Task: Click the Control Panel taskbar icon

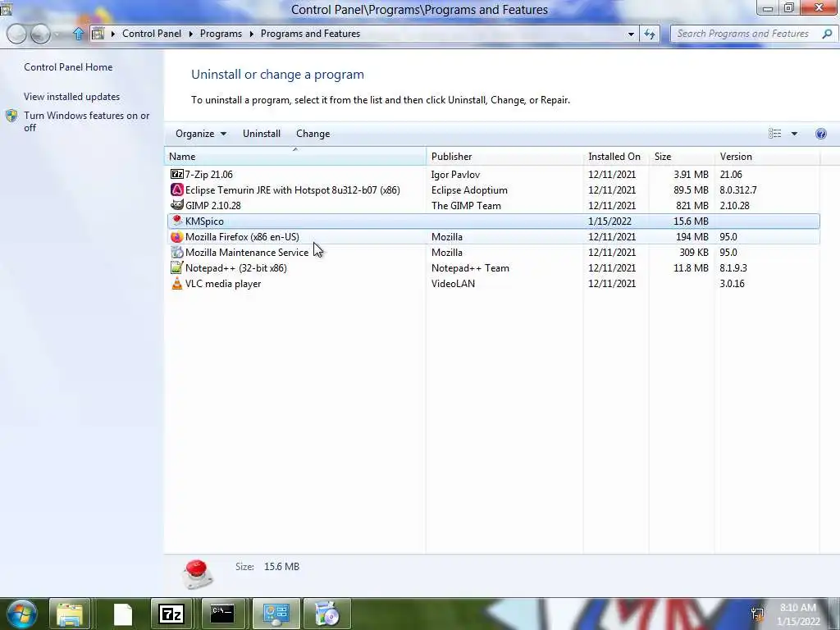Action: (276, 614)
